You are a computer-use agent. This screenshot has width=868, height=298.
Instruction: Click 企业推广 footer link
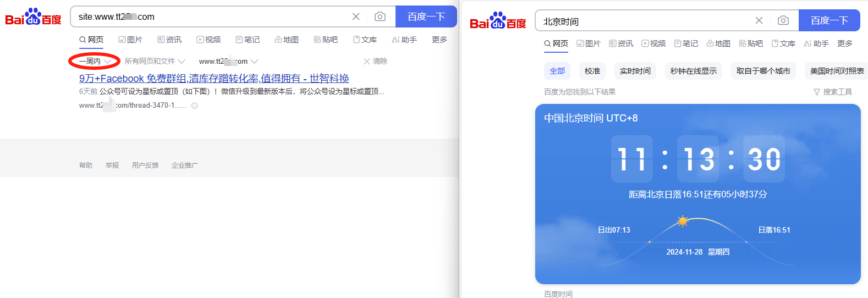185,165
